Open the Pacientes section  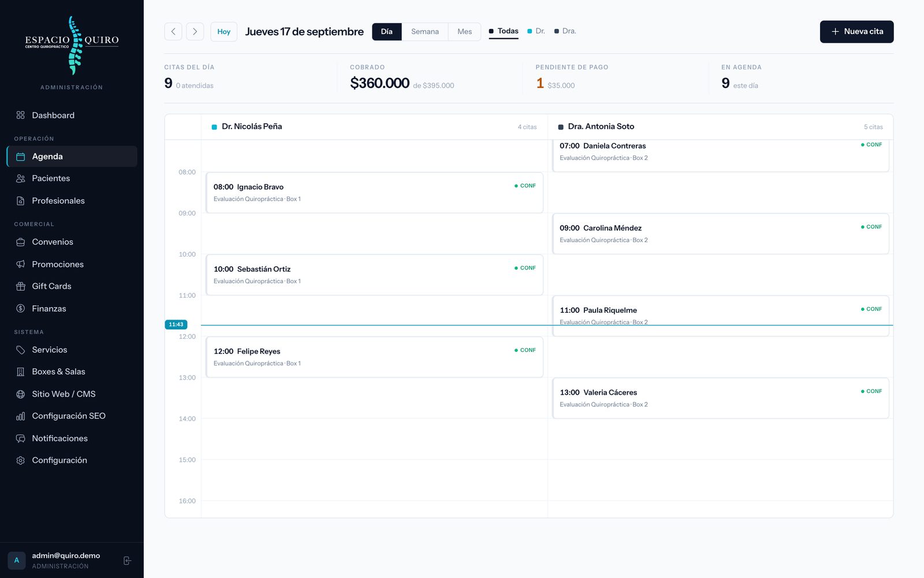[72, 179]
